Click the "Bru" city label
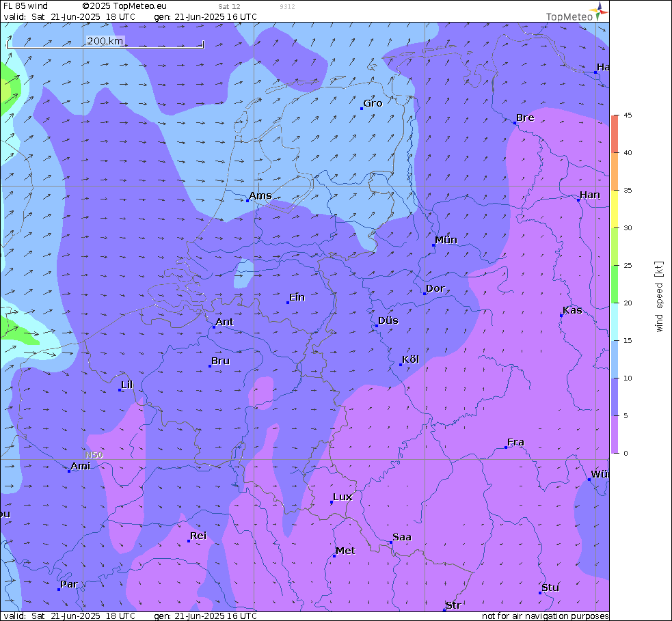Image resolution: width=672 pixels, height=621 pixels. click(221, 361)
